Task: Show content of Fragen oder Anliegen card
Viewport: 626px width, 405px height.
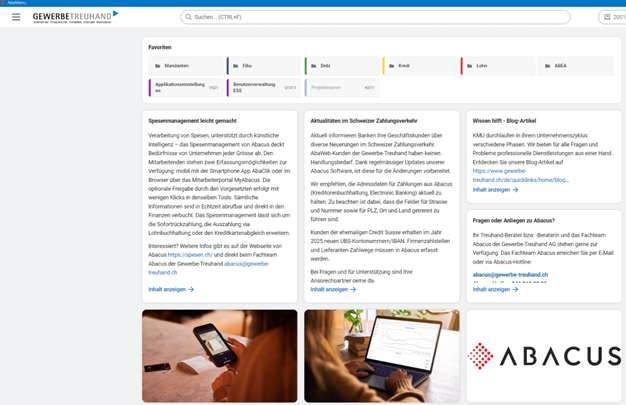Action: point(495,290)
